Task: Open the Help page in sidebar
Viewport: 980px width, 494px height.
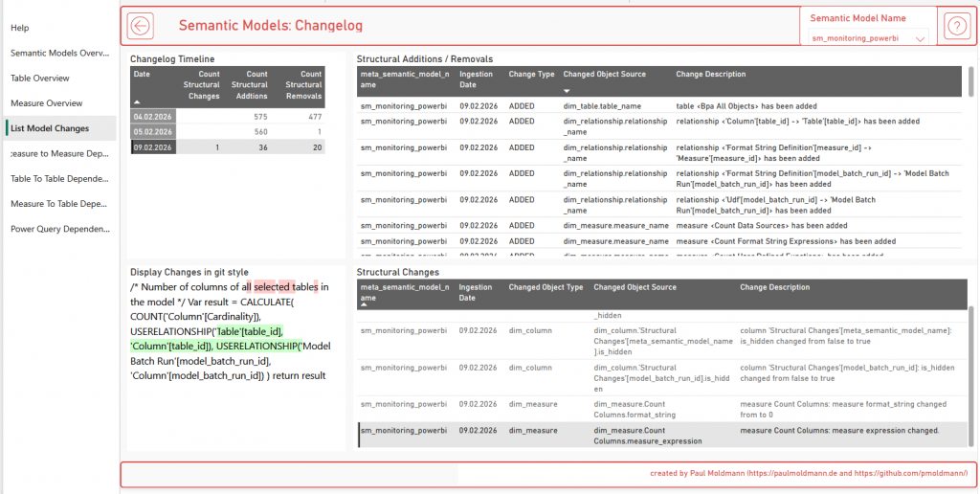Action: click(20, 28)
